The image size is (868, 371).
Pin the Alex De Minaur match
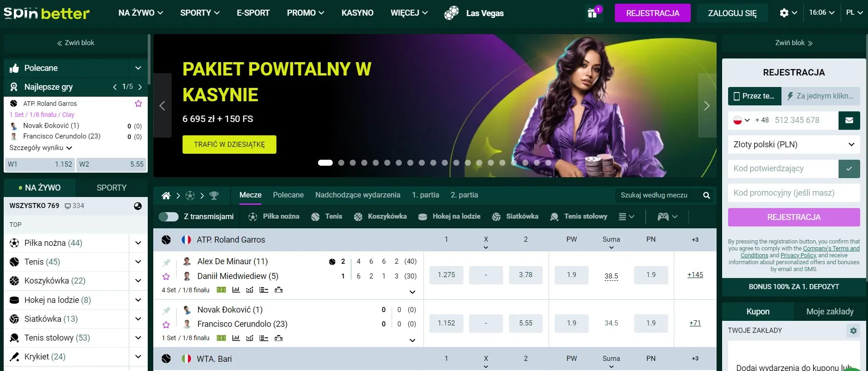tap(166, 262)
